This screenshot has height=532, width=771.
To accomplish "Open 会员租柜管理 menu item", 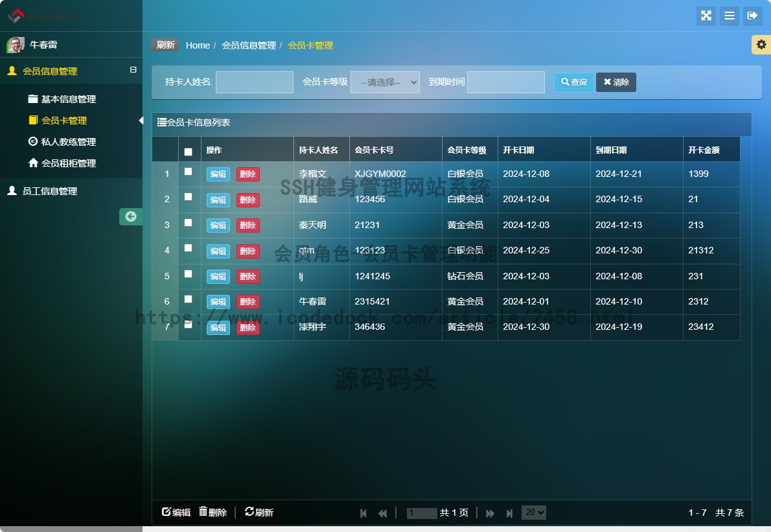I will (62, 163).
